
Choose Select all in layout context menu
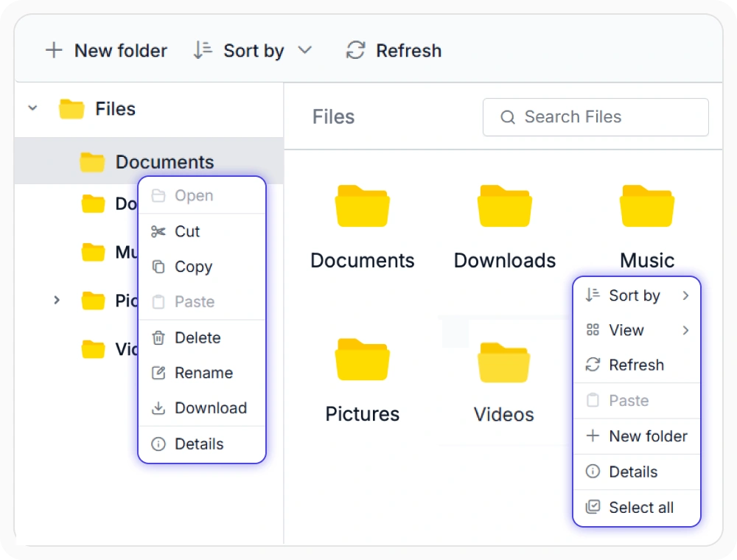coord(637,508)
